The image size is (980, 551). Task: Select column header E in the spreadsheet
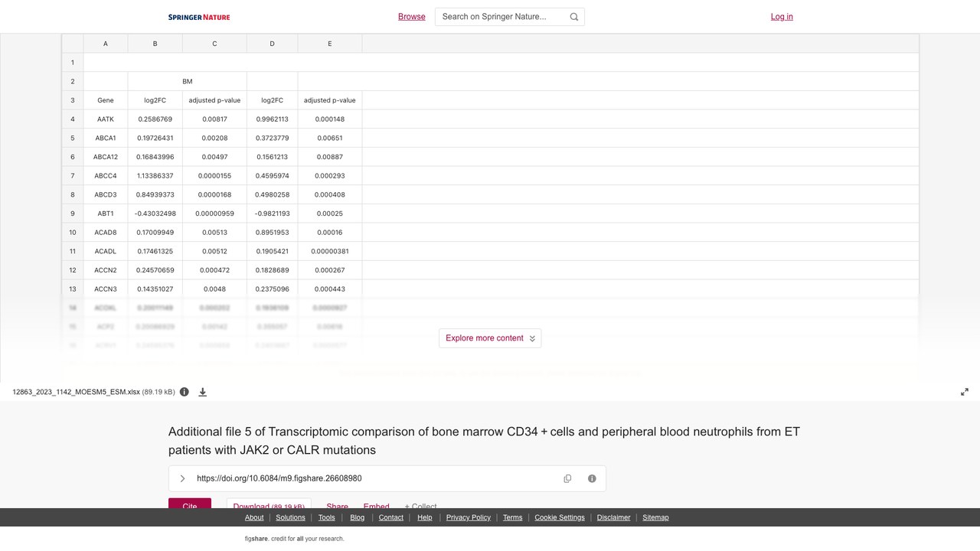330,44
